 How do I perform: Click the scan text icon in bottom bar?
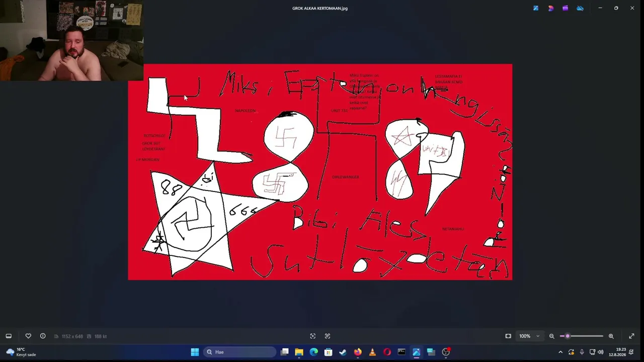328,336
